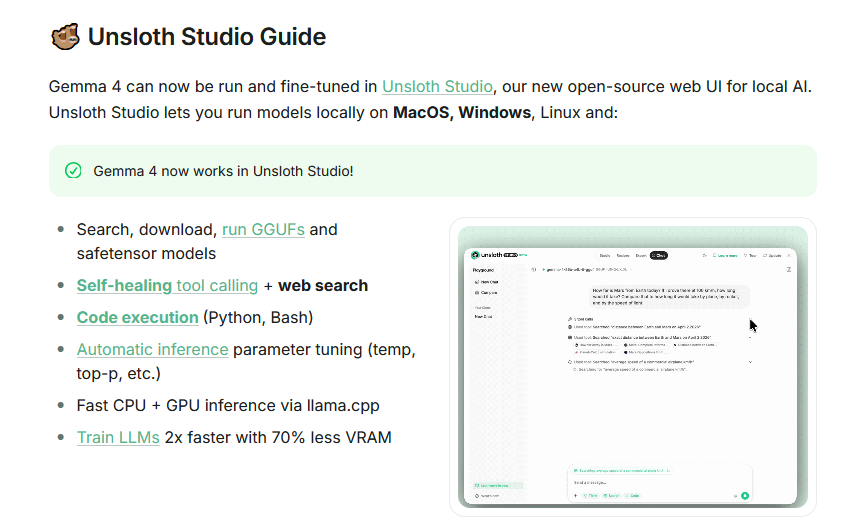Click the "safetensor models" text
The image size is (863, 529).
[x=146, y=254]
